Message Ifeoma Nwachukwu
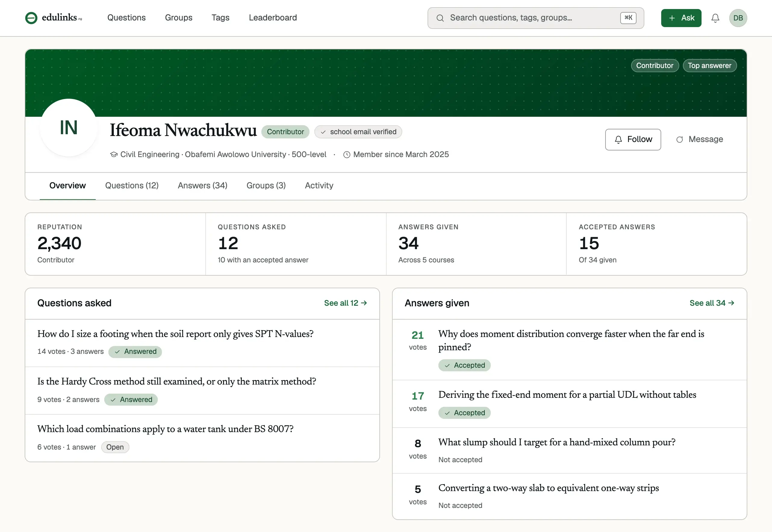Screen dimensions: 772x532 point(699,139)
